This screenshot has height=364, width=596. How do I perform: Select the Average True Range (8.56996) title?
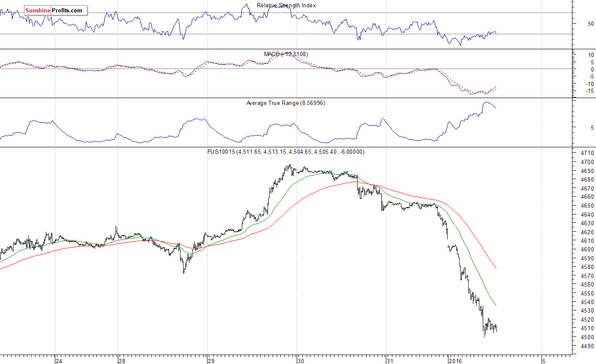click(286, 103)
